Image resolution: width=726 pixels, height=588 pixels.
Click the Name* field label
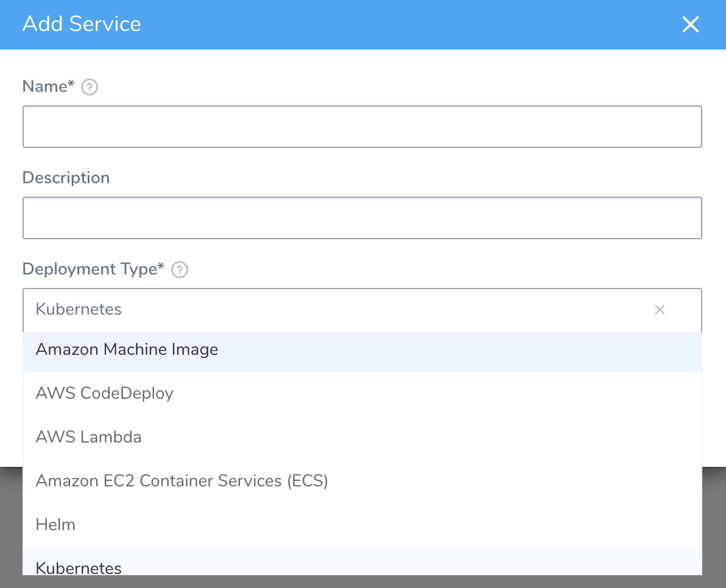coord(48,86)
